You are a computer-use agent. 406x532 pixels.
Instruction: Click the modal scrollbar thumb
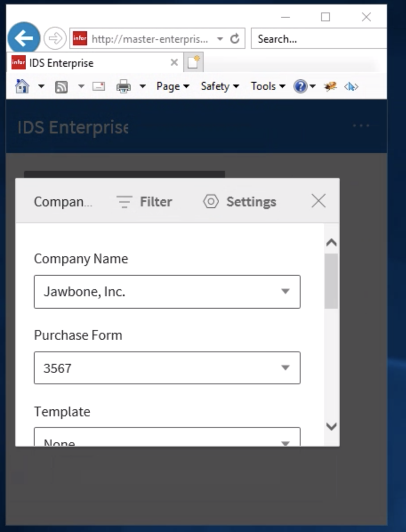(331, 281)
